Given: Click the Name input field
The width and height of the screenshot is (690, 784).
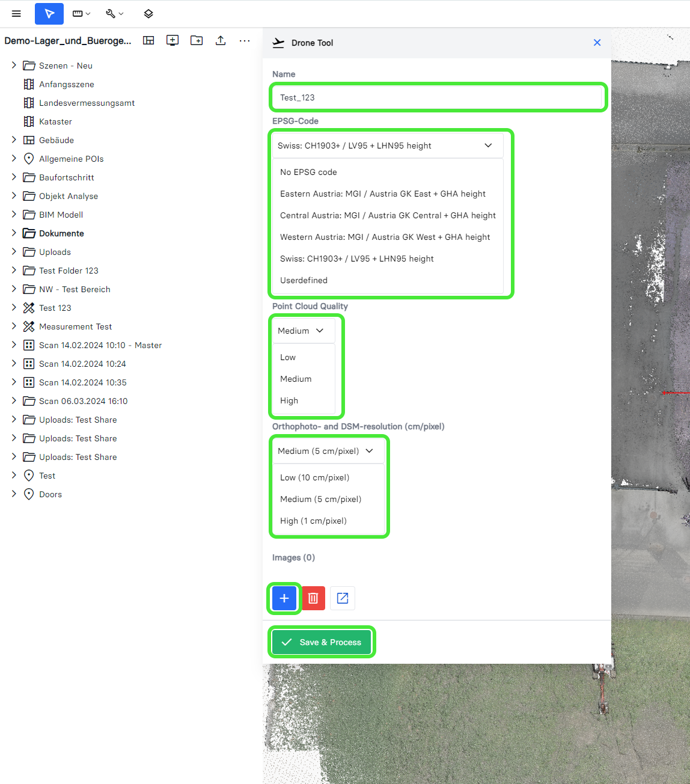Looking at the screenshot, I should (437, 97).
